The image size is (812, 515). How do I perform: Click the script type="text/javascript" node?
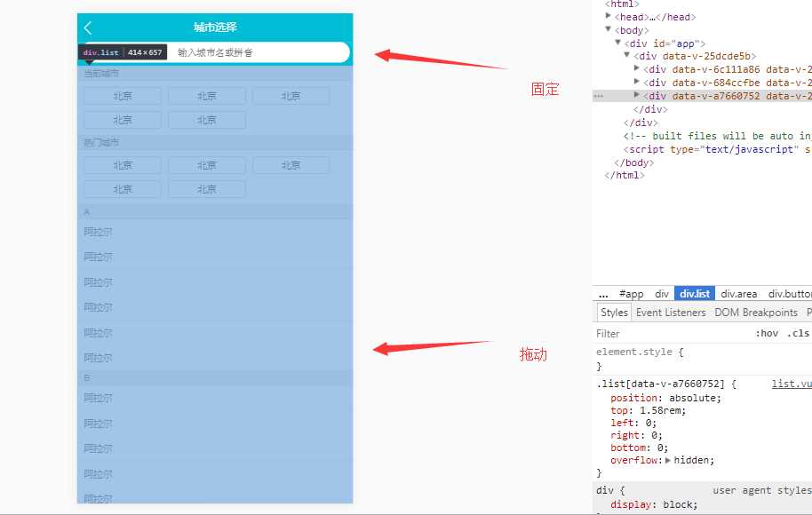pos(717,149)
